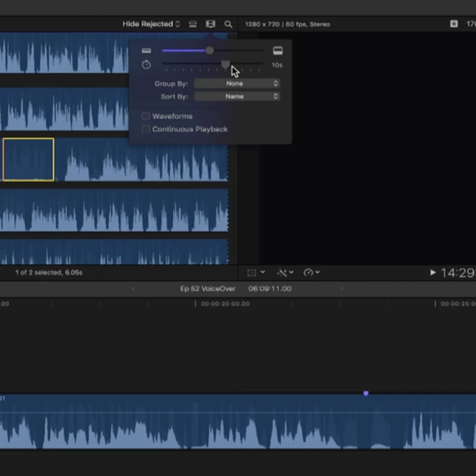This screenshot has height=476, width=476.
Task: Go forward in timeline history arrow
Action: click(342, 289)
